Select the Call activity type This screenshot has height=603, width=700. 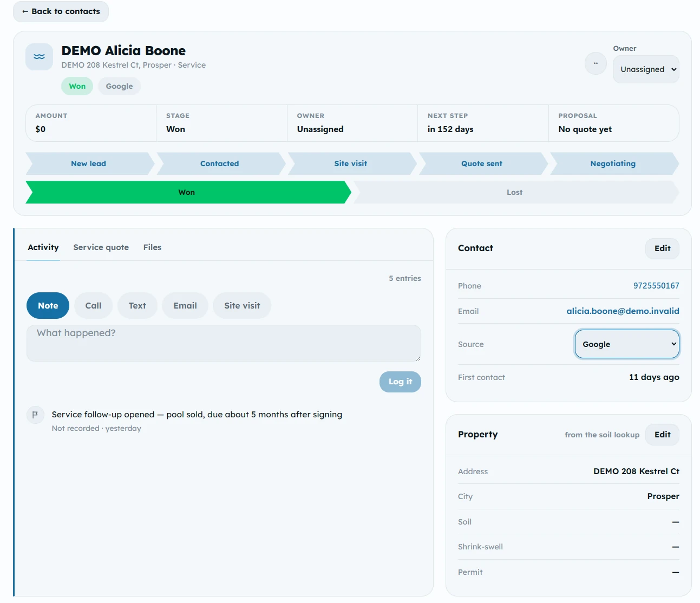pos(93,306)
